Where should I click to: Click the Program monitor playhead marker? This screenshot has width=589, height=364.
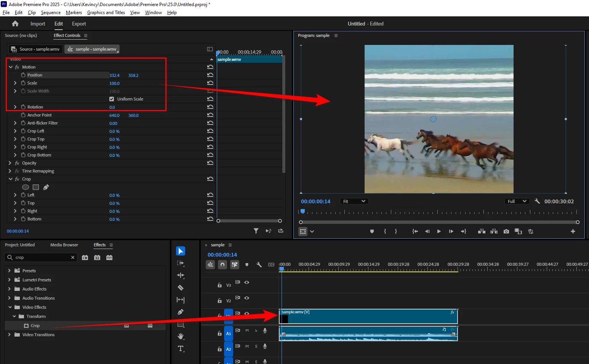[x=303, y=211]
